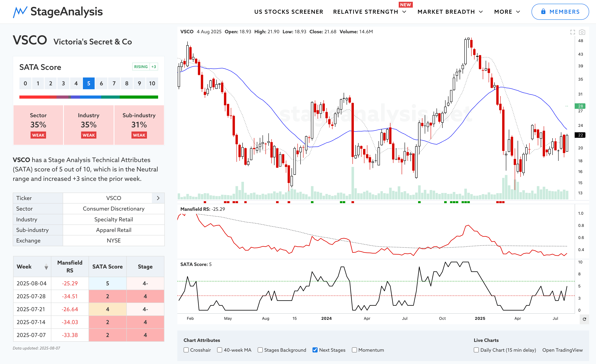Click the SATA Score column header
This screenshot has width=596, height=364.
coord(107,267)
